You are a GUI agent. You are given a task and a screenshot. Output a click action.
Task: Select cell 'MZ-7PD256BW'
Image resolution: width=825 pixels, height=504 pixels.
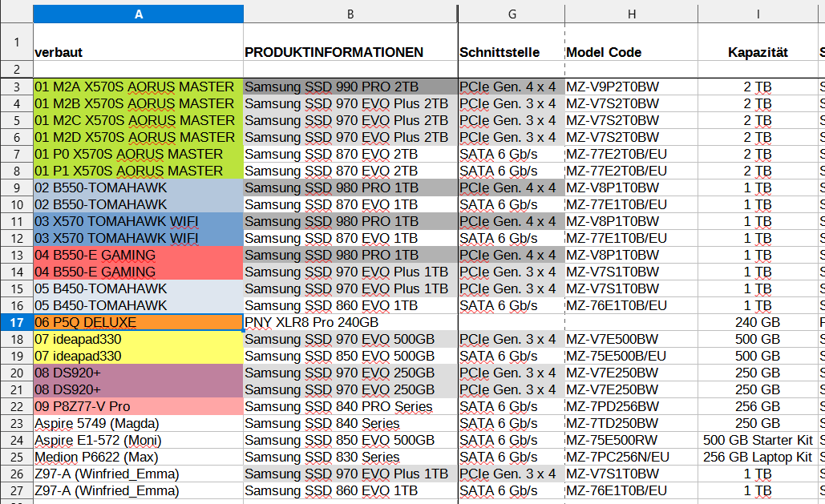point(632,407)
